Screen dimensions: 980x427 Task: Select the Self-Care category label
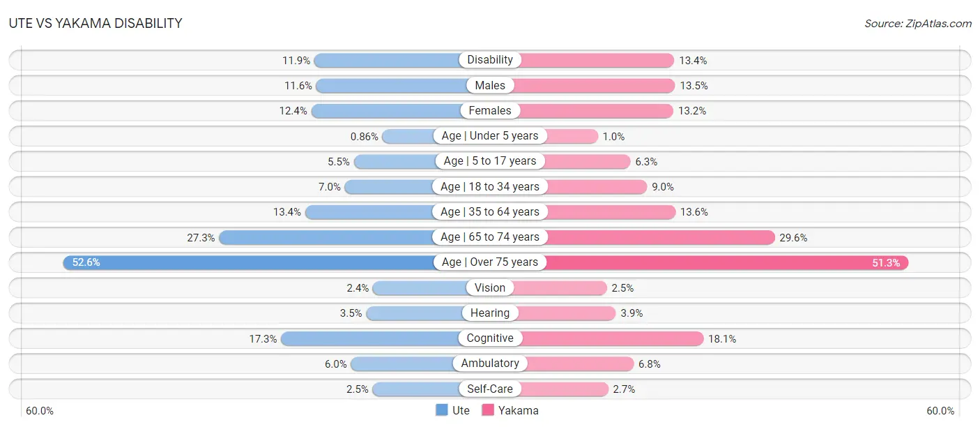tap(490, 389)
